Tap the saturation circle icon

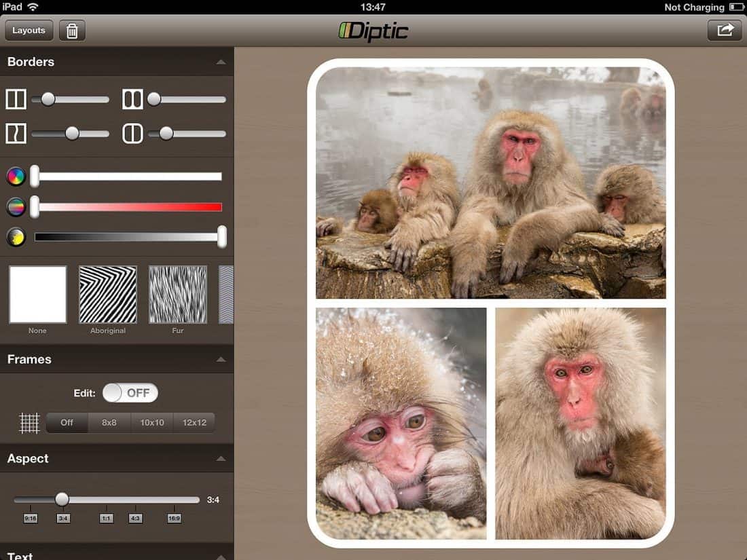pyautogui.click(x=16, y=206)
